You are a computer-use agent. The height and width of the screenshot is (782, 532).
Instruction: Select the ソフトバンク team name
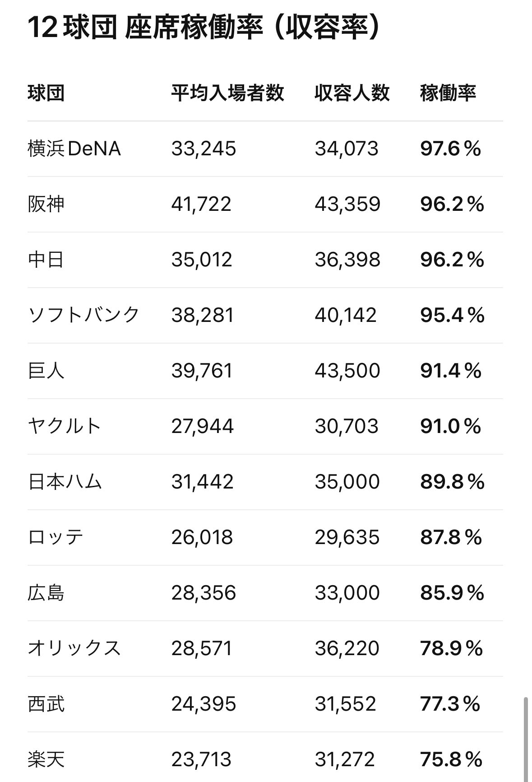(x=83, y=315)
